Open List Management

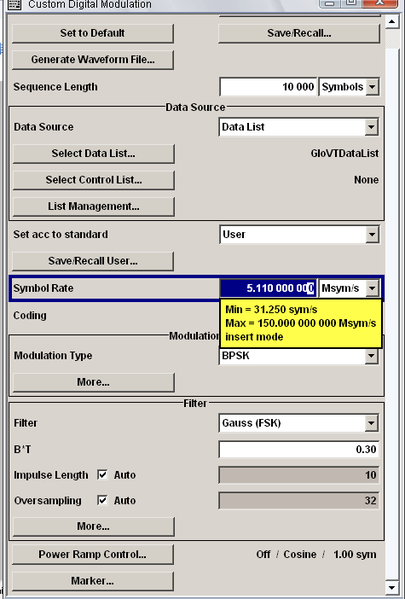click(94, 206)
